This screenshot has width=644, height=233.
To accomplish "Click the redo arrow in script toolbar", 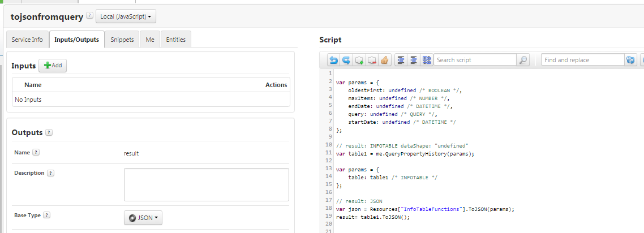I will click(x=346, y=60).
